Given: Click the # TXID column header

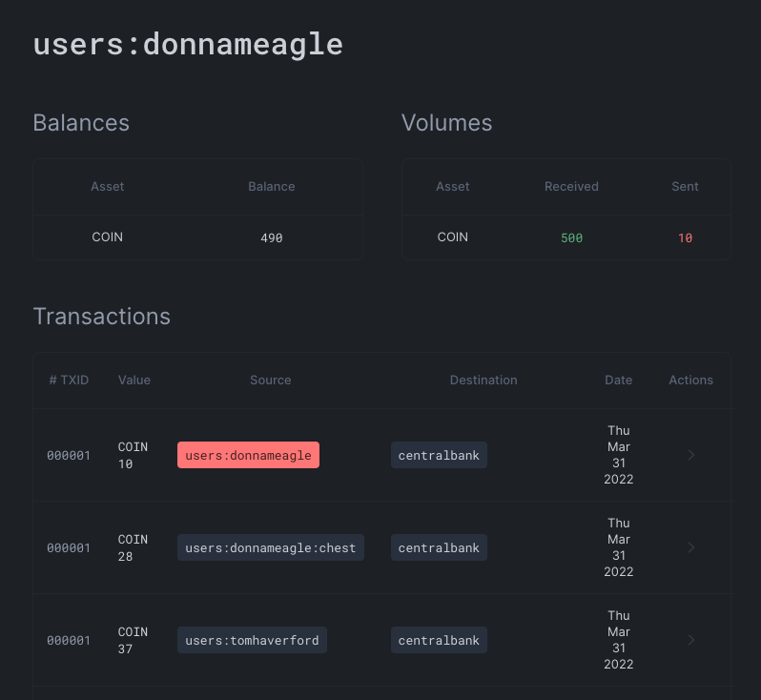Looking at the screenshot, I should 69,380.
